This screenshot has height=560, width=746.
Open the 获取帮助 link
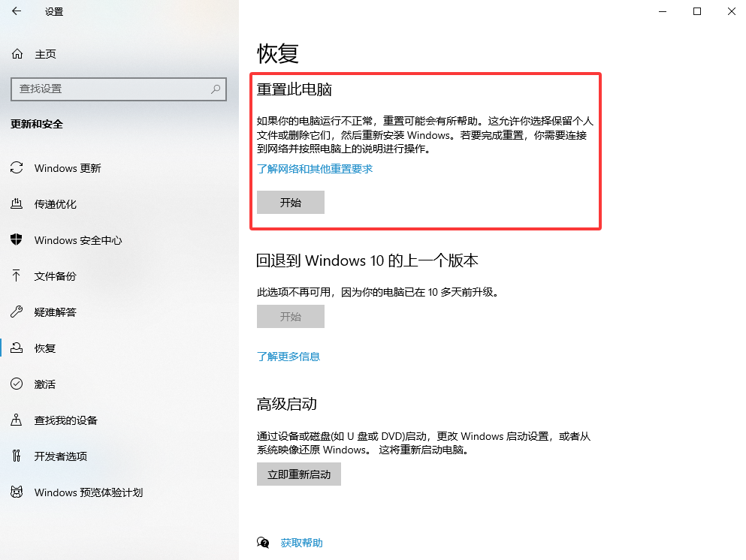tap(301, 543)
